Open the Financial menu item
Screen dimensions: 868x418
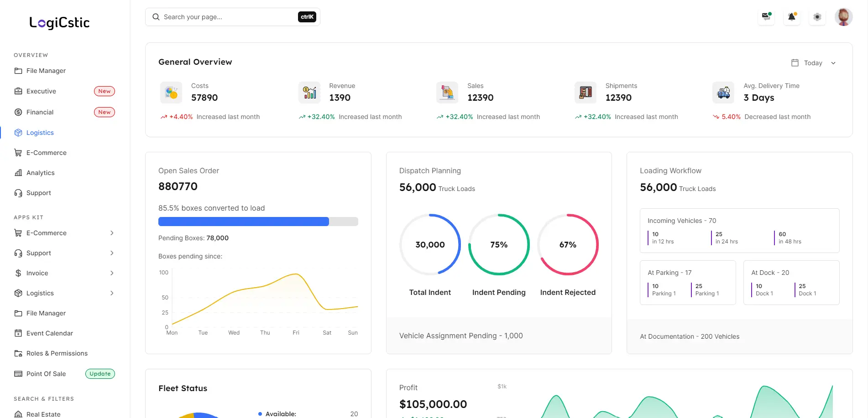coord(64,112)
